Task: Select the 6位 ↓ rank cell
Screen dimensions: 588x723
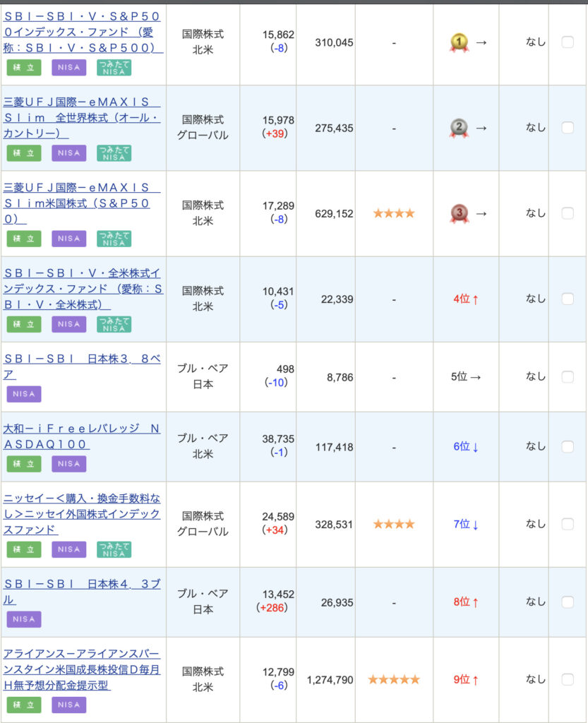Action: pos(466,447)
